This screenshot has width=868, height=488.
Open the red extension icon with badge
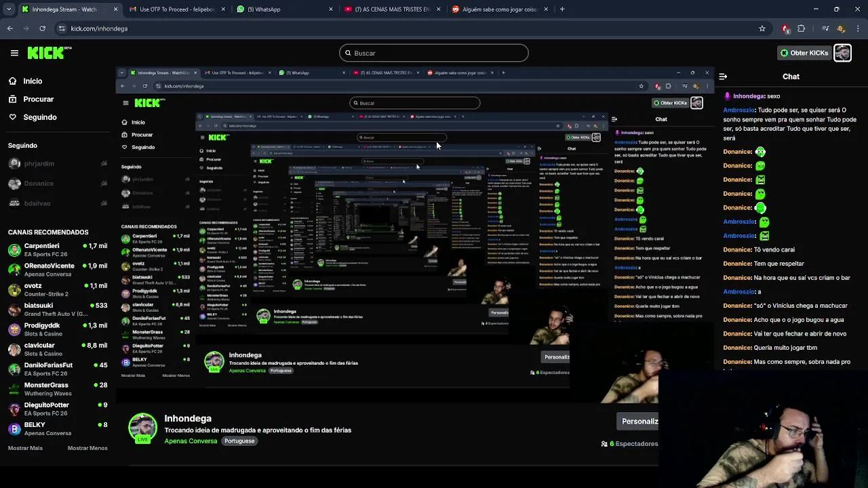(x=785, y=28)
